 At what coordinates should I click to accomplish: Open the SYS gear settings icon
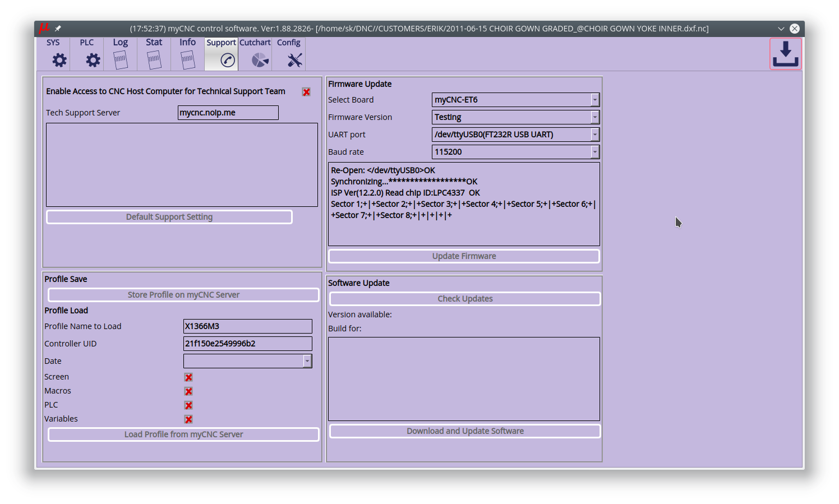pyautogui.click(x=59, y=60)
